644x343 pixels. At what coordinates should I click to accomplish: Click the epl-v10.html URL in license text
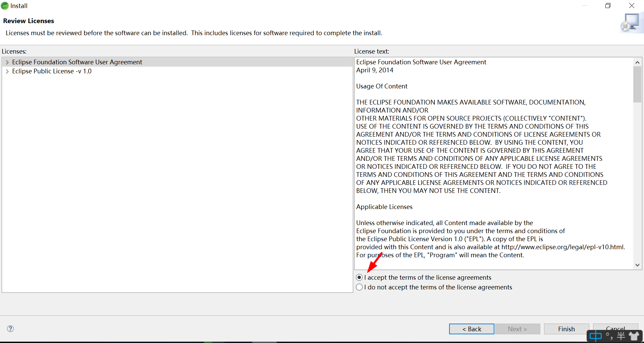[x=562, y=247]
